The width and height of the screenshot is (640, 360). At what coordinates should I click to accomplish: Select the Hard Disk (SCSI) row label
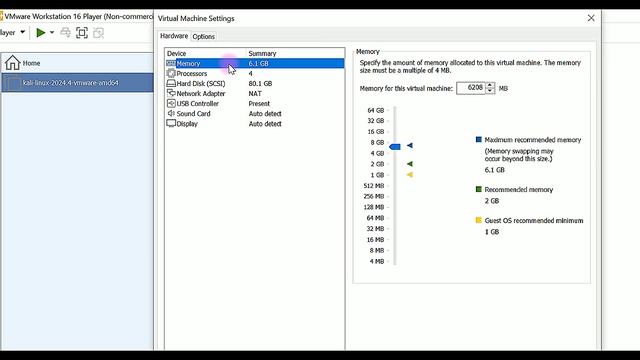[x=201, y=83]
